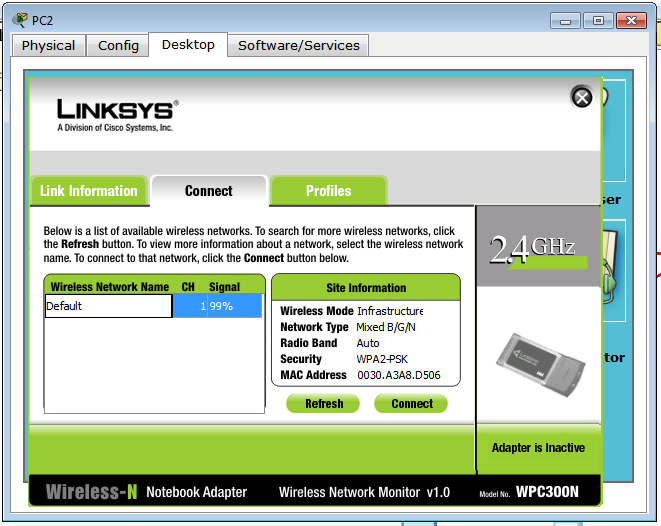Image resolution: width=661 pixels, height=526 pixels.
Task: Select the Connect tab
Action: (209, 191)
